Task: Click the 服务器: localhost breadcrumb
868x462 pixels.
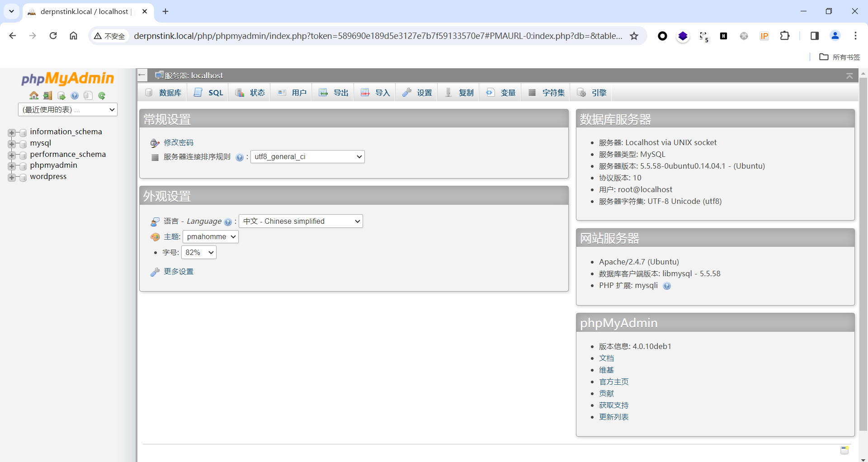Action: pos(193,75)
